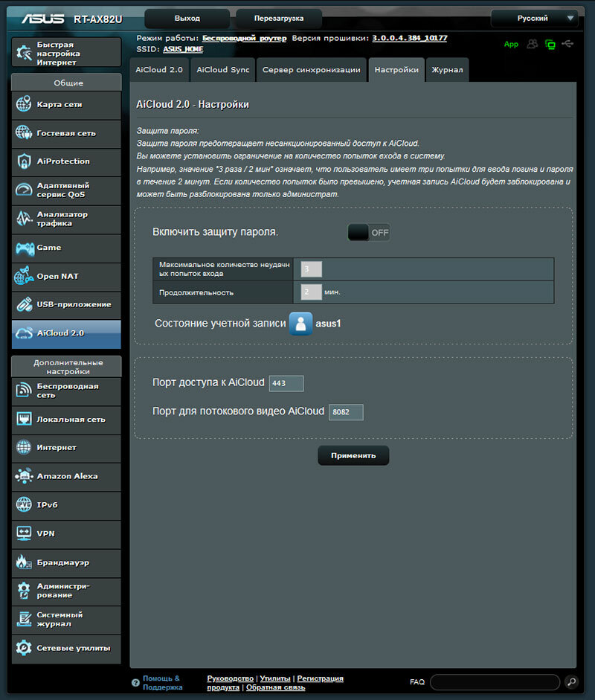This screenshot has width=595, height=700.
Task: Click the USB-приложение icon
Action: (24, 304)
